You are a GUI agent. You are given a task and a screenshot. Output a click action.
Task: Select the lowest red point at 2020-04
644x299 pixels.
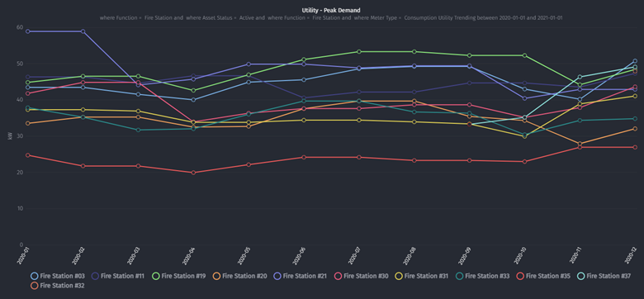point(193,173)
